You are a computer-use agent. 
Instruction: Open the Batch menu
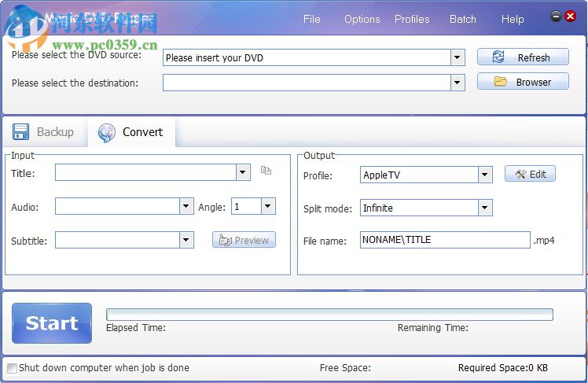click(463, 19)
